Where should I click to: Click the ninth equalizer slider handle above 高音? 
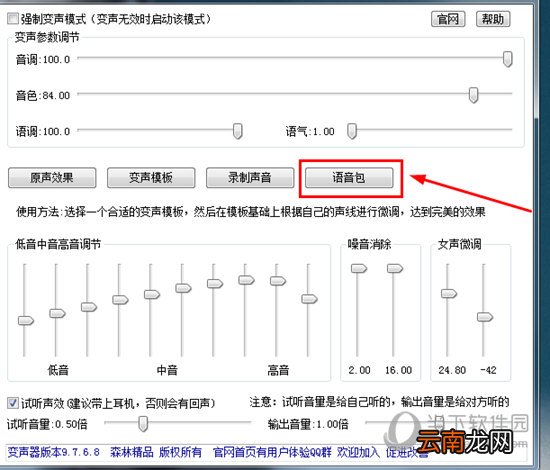[278, 281]
